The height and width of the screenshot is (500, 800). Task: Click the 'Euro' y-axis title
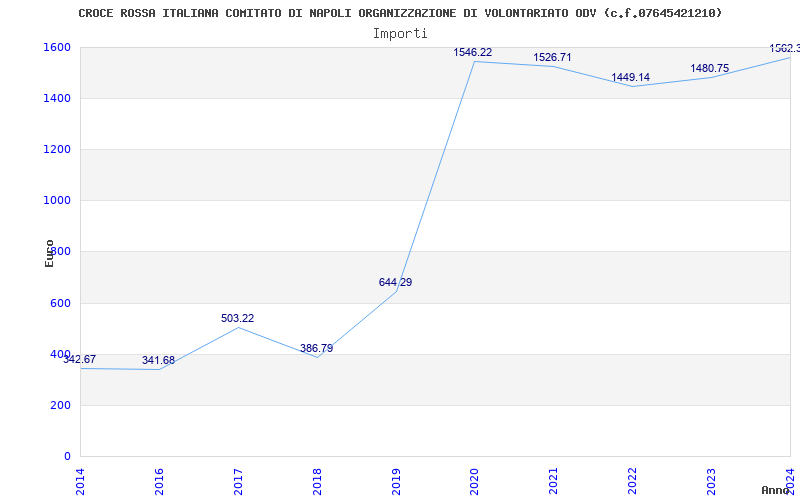coord(49,254)
